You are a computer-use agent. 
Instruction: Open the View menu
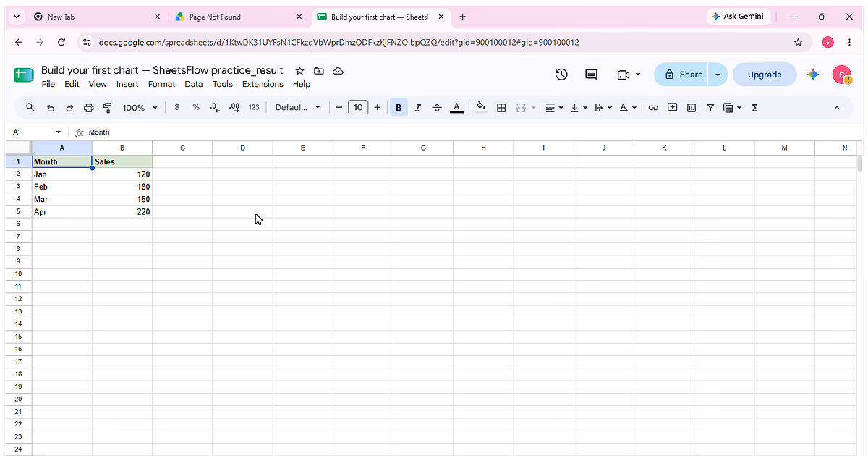click(98, 84)
